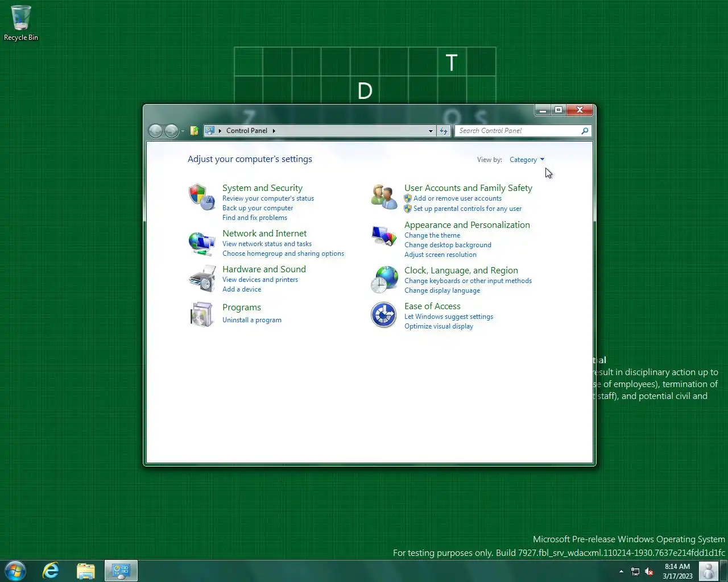
Task: Open Hardware and Sound heading link
Action: 264,269
